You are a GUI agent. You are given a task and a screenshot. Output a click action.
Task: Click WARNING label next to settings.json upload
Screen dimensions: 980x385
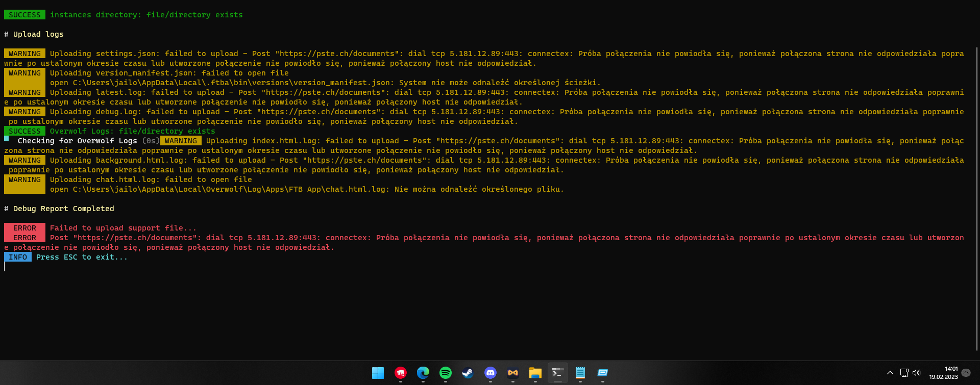pyautogui.click(x=24, y=54)
